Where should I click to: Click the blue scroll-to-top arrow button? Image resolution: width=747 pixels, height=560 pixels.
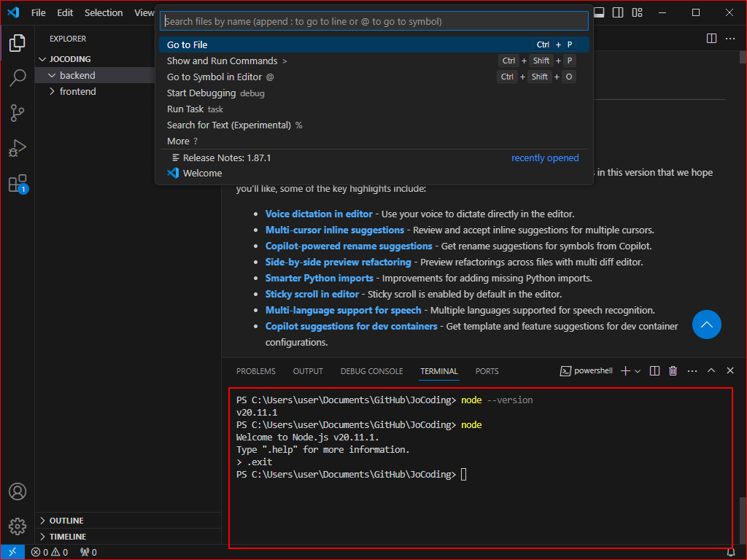706,324
